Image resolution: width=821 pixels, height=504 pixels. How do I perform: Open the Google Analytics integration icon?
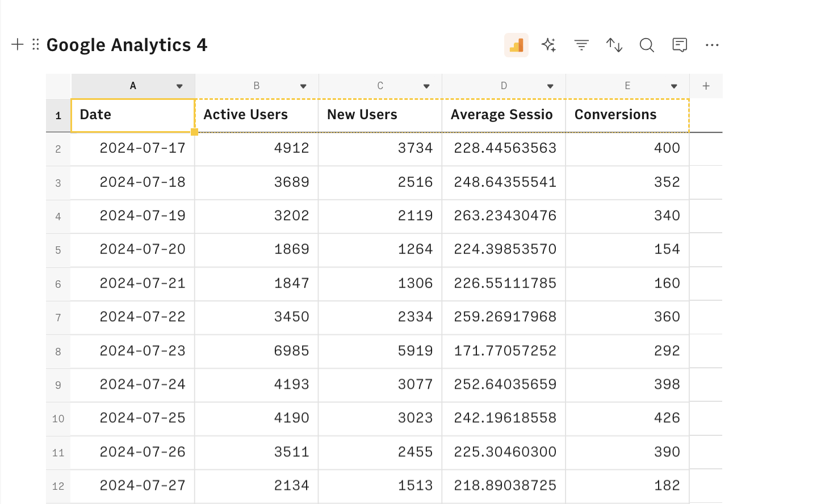(x=517, y=45)
